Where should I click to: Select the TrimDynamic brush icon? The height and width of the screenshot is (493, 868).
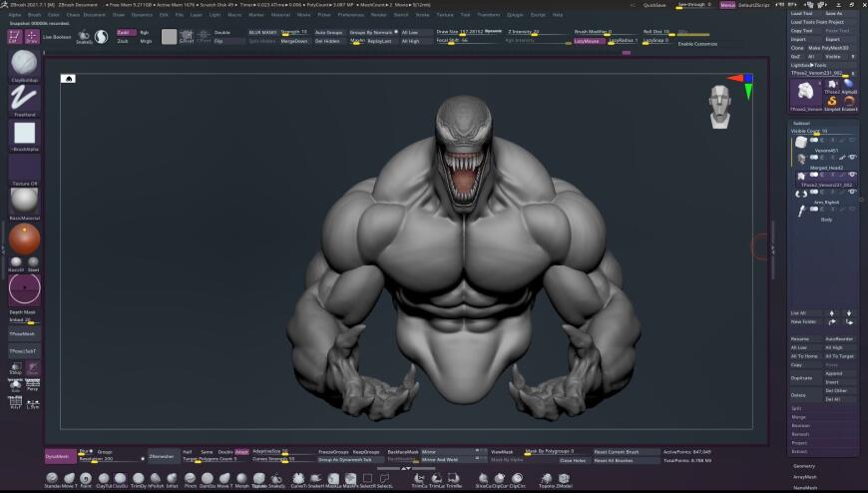click(139, 478)
